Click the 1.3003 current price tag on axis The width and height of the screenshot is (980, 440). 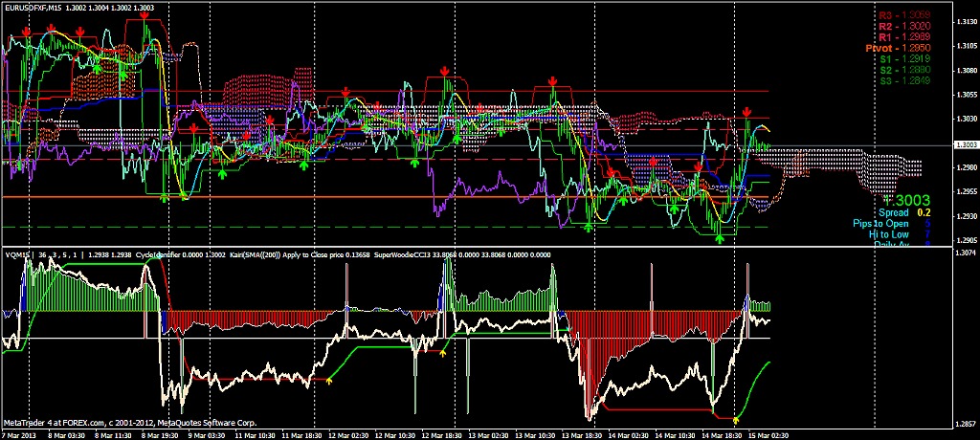point(966,144)
